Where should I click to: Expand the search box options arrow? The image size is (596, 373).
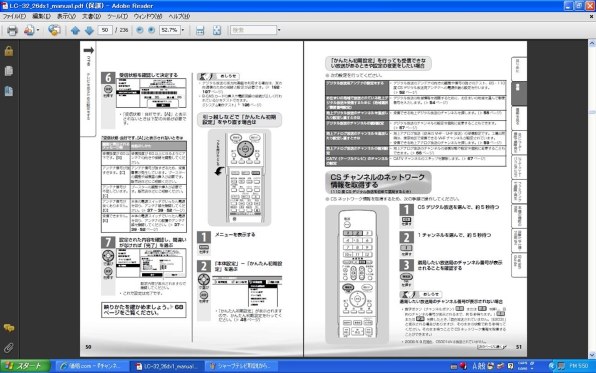point(279,30)
